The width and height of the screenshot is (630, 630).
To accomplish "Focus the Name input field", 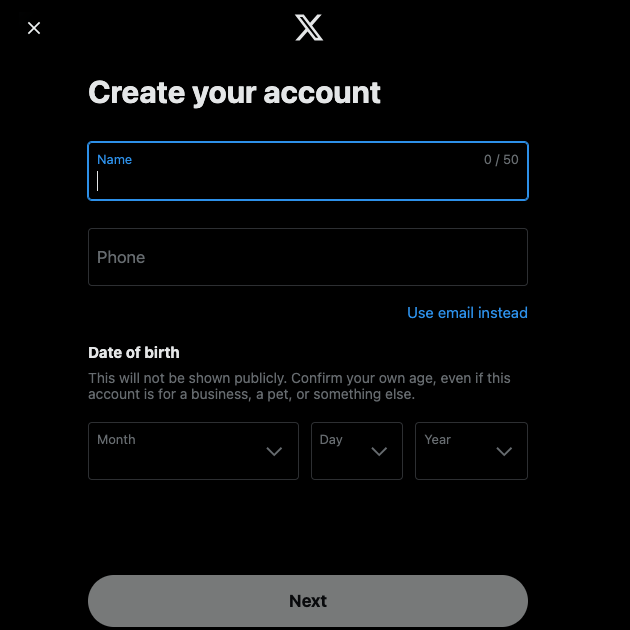I will pos(308,171).
